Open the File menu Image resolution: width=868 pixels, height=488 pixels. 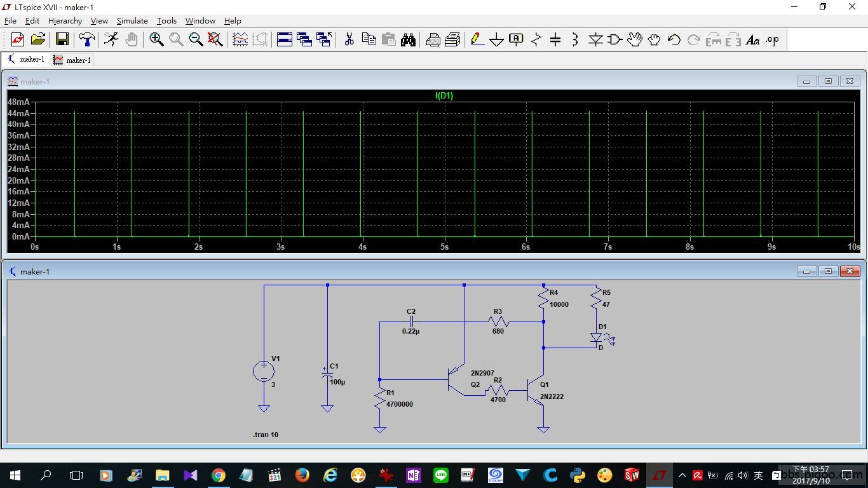pyautogui.click(x=10, y=21)
